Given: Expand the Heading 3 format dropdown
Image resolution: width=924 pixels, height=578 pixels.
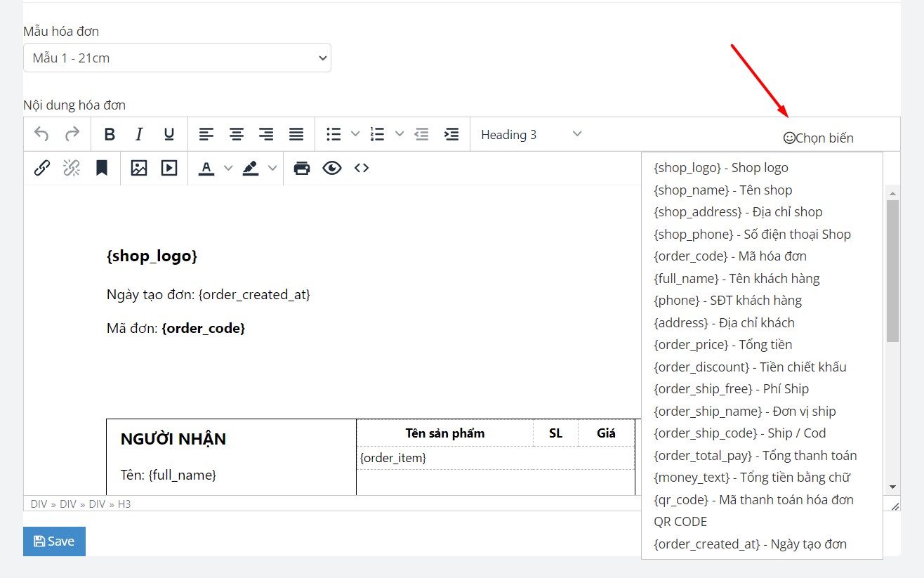Looking at the screenshot, I should point(531,134).
